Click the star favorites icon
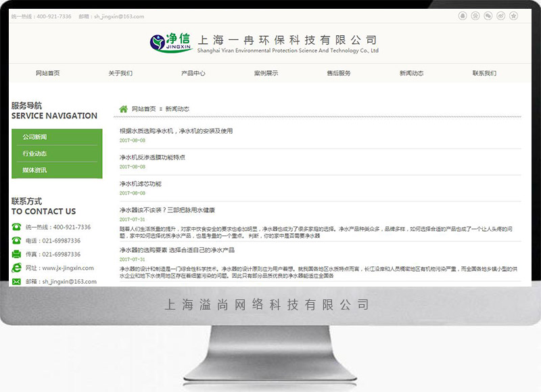 [514, 16]
